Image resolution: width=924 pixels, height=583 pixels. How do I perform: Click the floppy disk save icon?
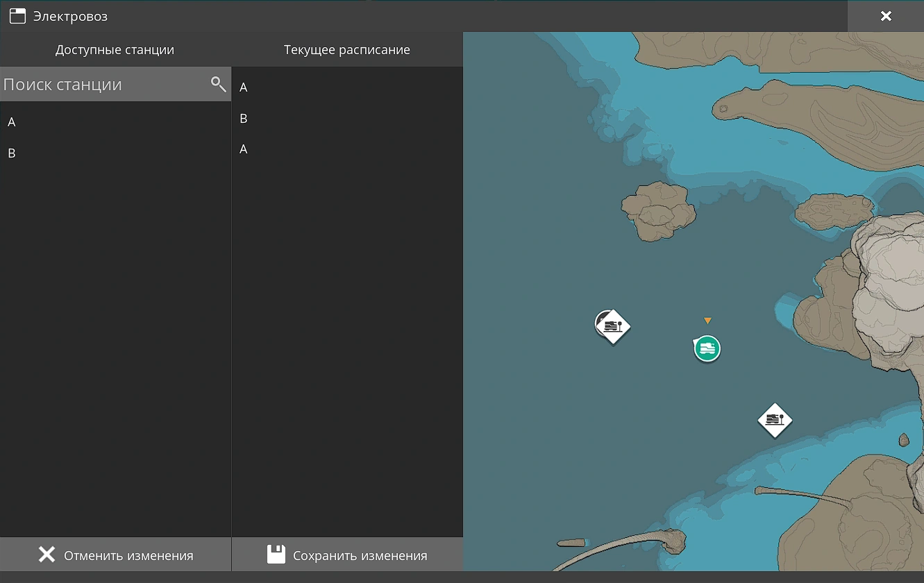(276, 555)
